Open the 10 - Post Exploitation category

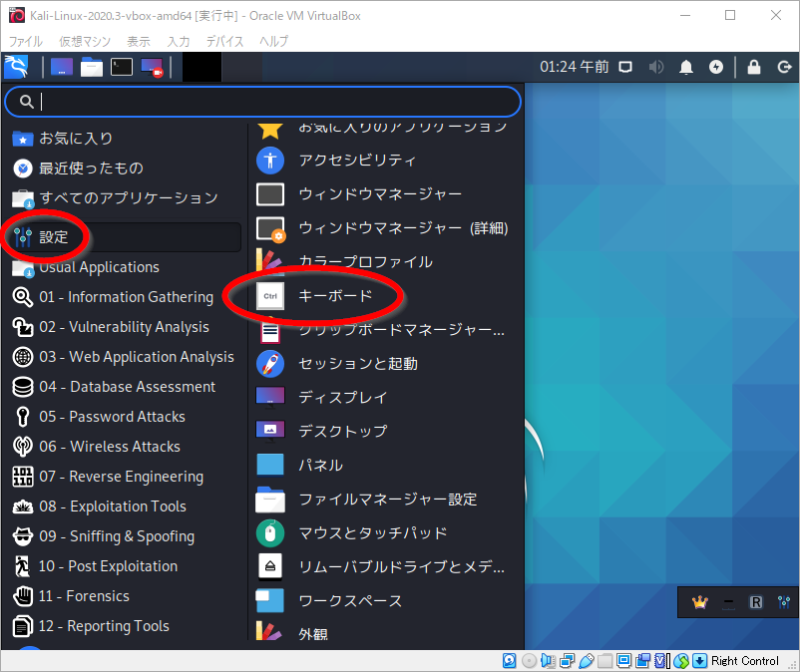click(126, 566)
